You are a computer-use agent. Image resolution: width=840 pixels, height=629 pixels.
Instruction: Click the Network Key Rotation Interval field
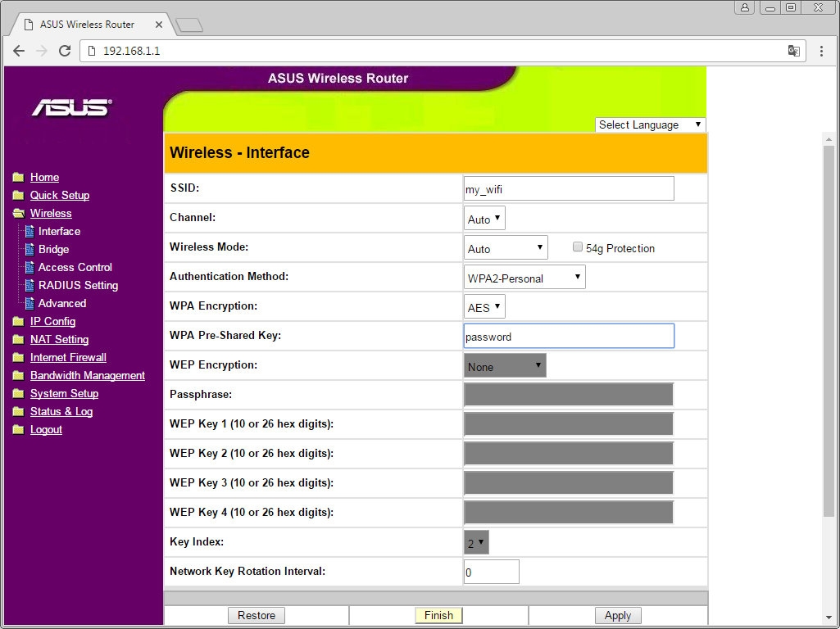point(491,572)
